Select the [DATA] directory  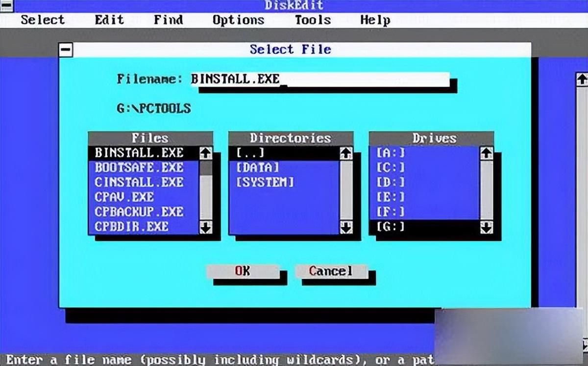(x=284, y=167)
